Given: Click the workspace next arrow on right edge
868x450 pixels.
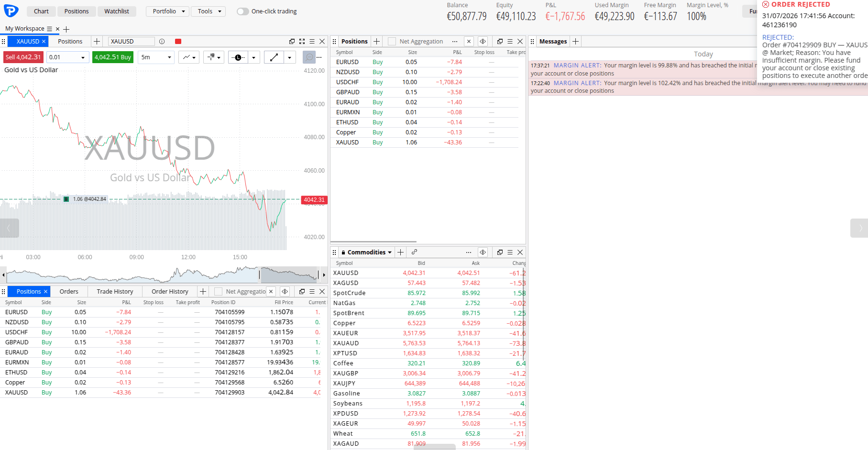Looking at the screenshot, I should coord(859,228).
